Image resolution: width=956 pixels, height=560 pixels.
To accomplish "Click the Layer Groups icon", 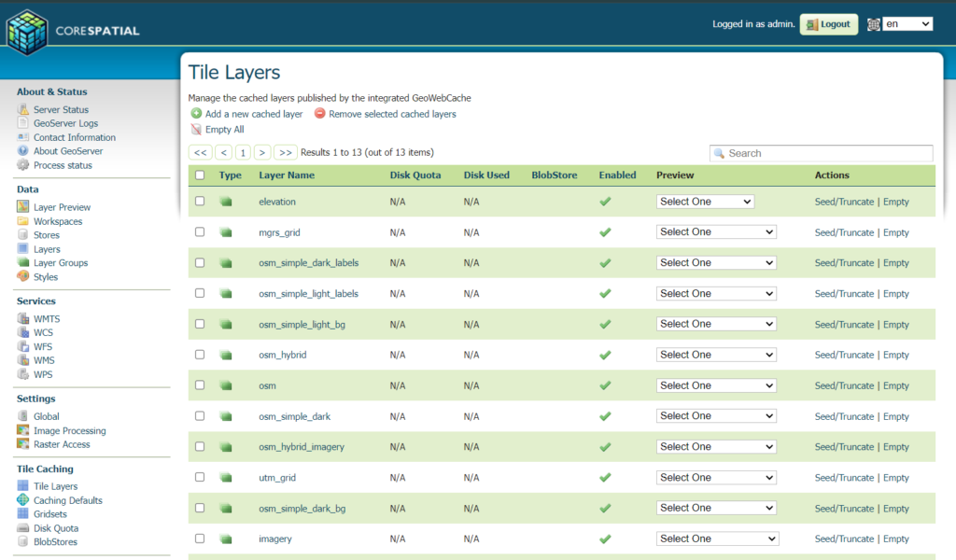I will tap(23, 262).
